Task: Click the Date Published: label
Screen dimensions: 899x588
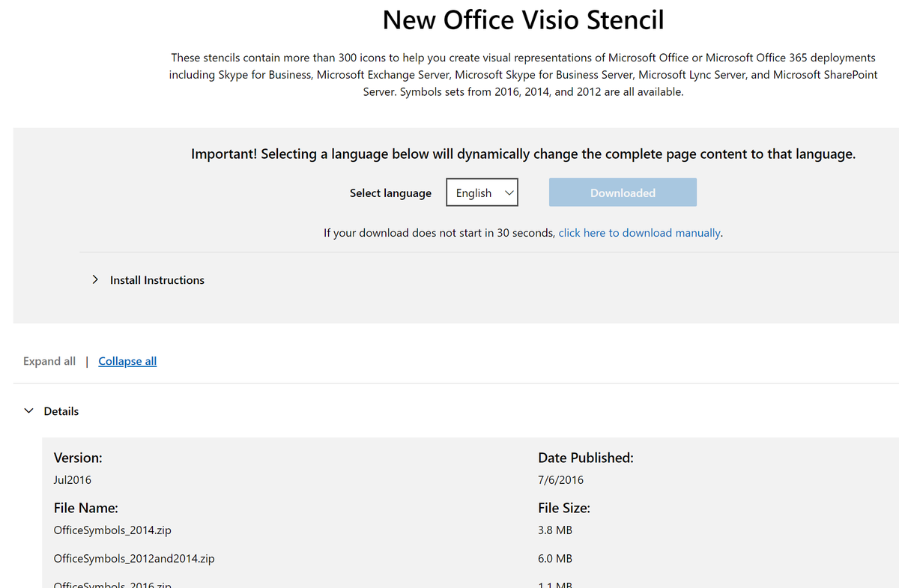Action: [x=586, y=458]
